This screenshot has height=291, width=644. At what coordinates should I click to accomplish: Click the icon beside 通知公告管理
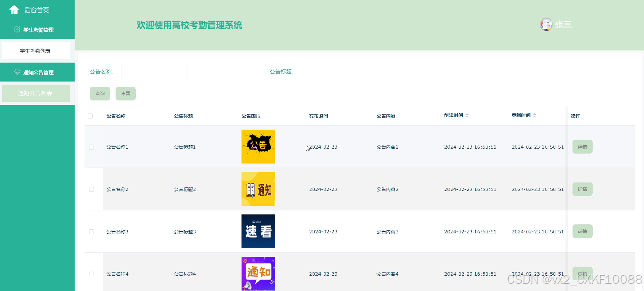point(18,72)
